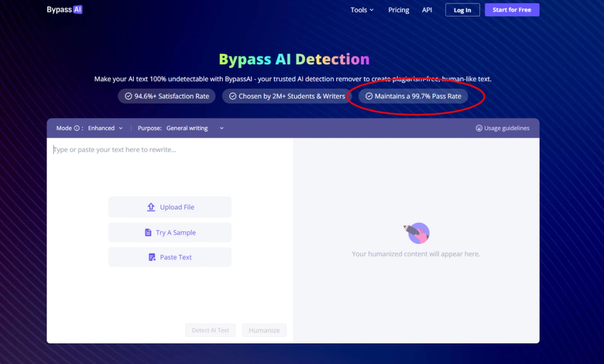
Task: Open the API page
Action: [x=427, y=10]
